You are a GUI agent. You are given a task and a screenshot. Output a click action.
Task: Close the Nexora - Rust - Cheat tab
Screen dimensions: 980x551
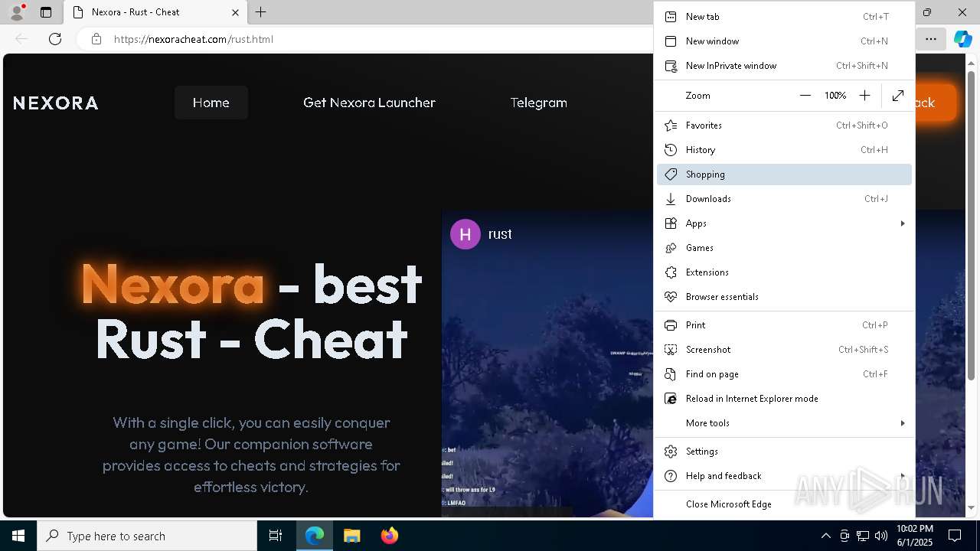(235, 12)
